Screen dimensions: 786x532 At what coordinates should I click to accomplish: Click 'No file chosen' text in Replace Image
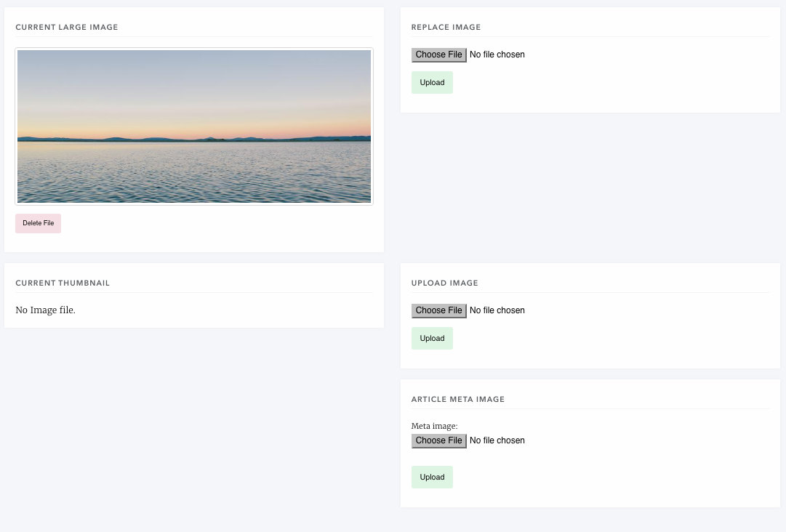coord(497,55)
